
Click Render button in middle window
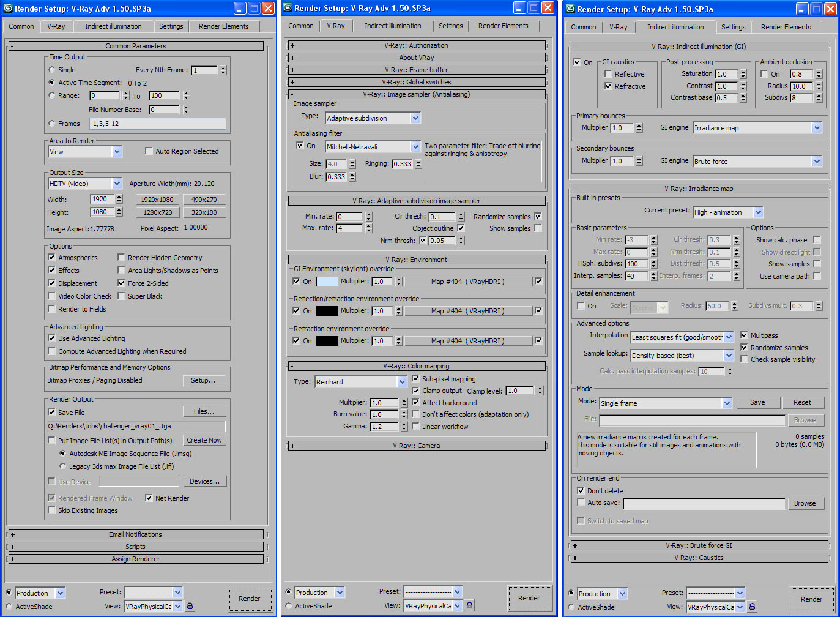529,598
